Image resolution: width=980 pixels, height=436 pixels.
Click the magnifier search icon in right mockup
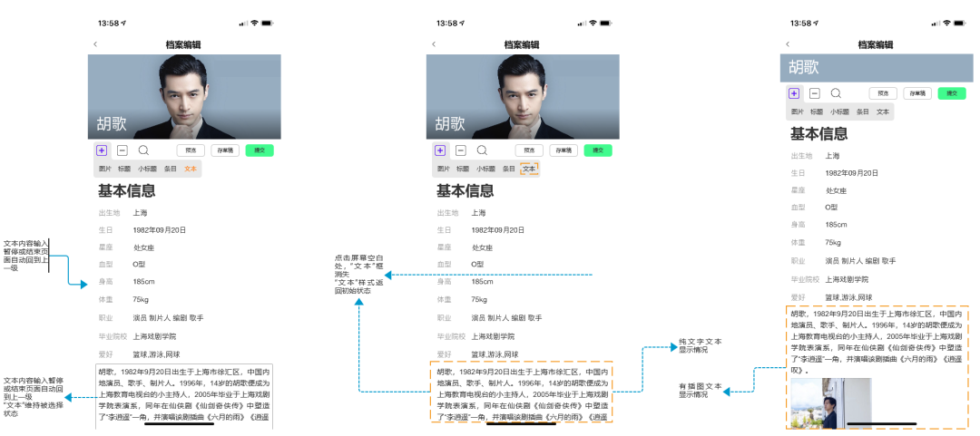(x=836, y=93)
